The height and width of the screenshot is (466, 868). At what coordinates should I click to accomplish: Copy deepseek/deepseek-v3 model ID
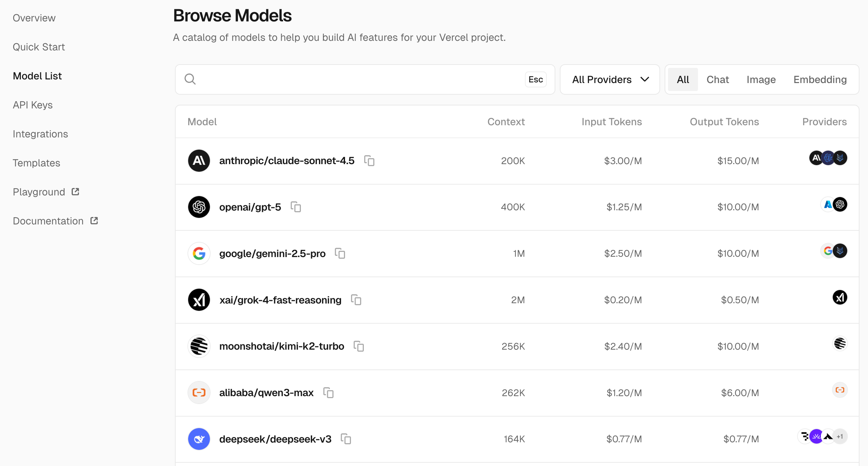pos(346,439)
